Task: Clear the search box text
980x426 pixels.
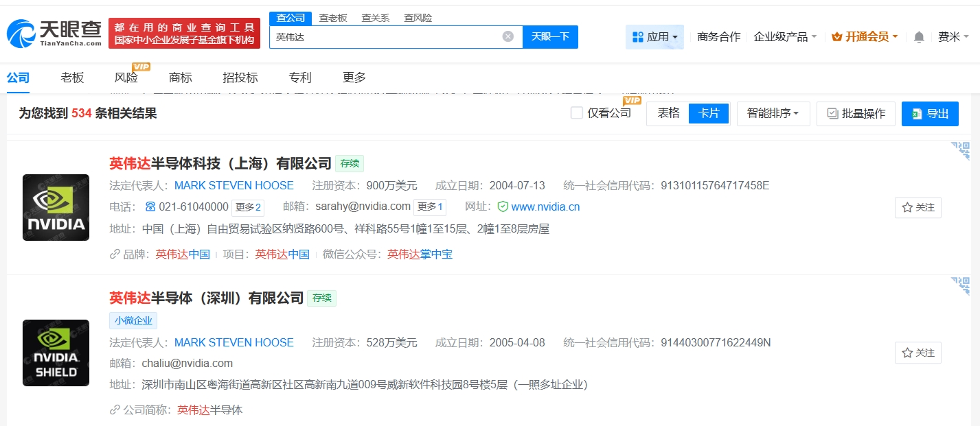Action: (508, 36)
